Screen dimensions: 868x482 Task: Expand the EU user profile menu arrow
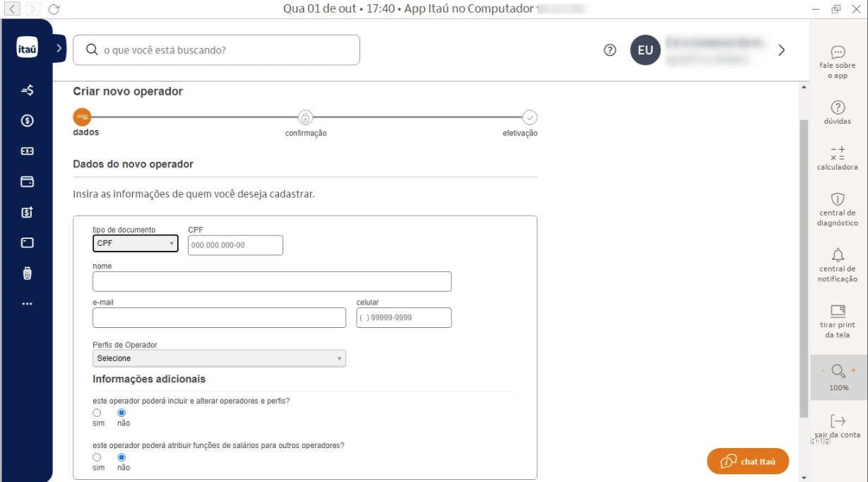(x=781, y=50)
